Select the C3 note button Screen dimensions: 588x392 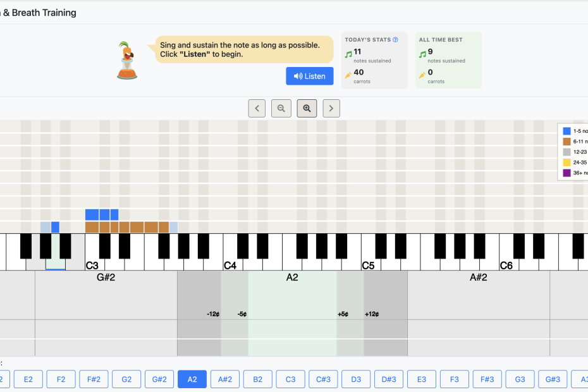click(x=291, y=379)
